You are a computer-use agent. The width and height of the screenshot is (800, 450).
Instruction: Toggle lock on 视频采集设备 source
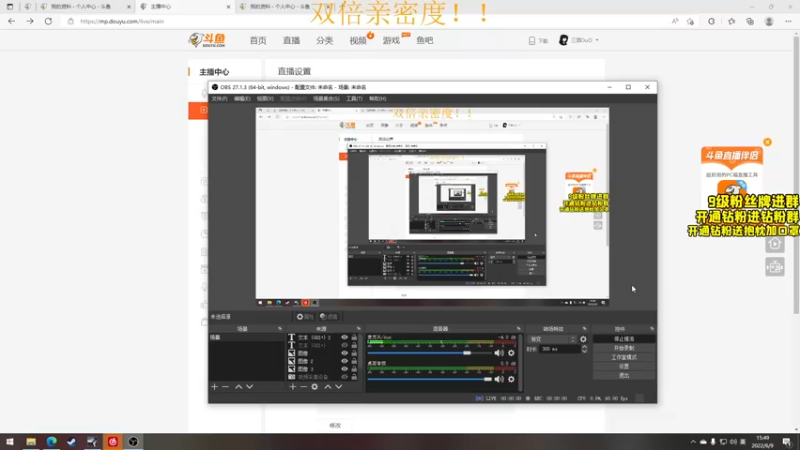[x=354, y=377]
